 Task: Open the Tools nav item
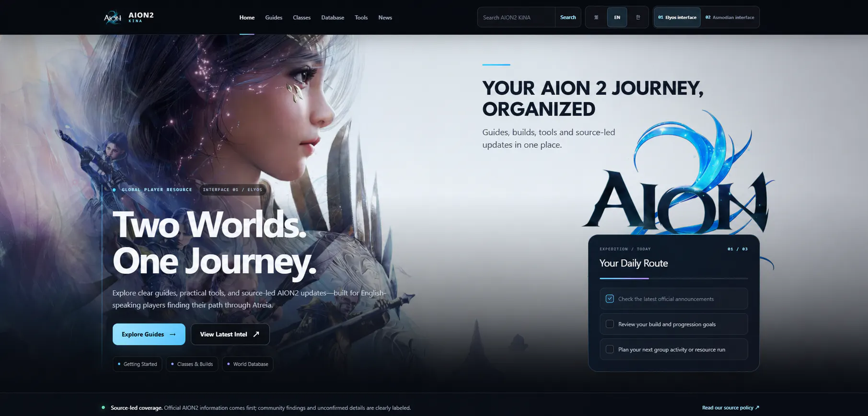click(361, 18)
